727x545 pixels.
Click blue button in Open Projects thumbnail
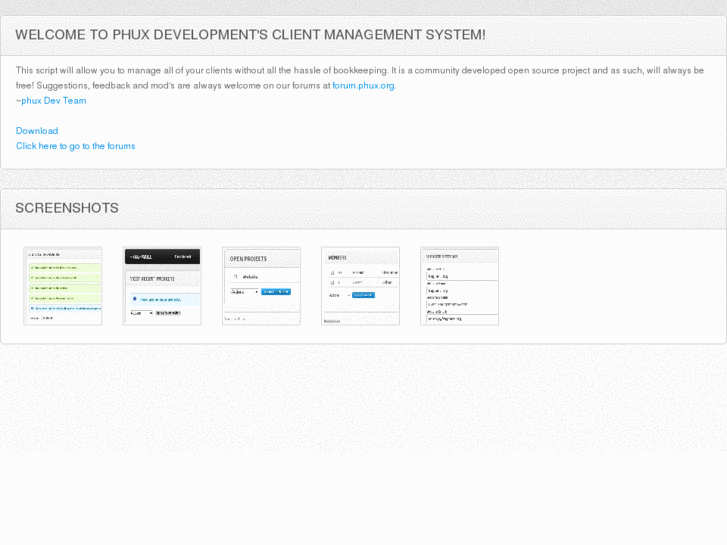pos(276,292)
